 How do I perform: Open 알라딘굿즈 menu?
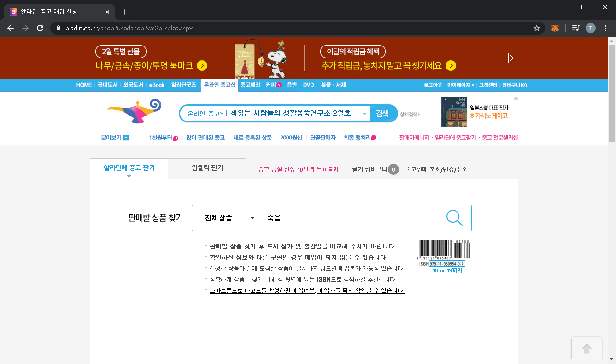point(184,85)
